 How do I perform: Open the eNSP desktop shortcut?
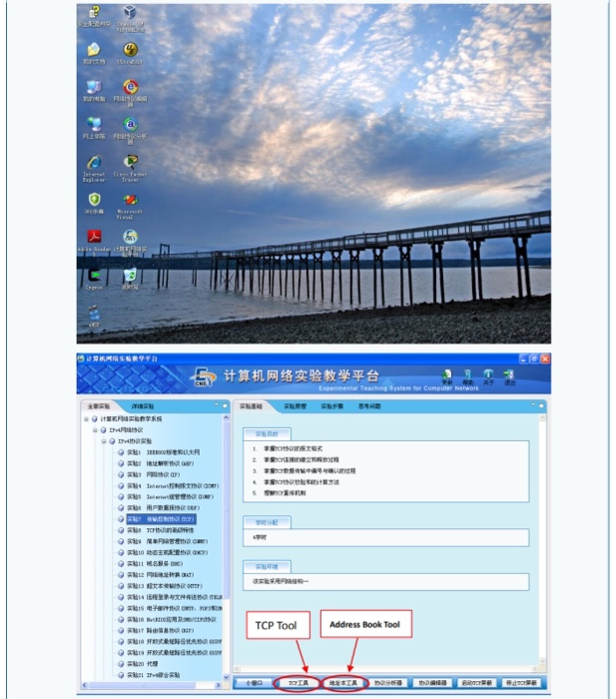[94, 317]
